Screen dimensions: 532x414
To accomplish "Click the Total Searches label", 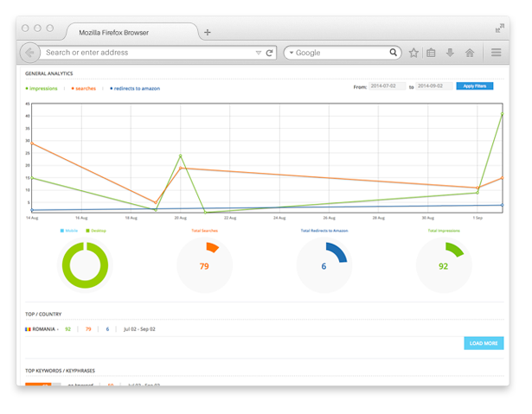I will pos(205,231).
